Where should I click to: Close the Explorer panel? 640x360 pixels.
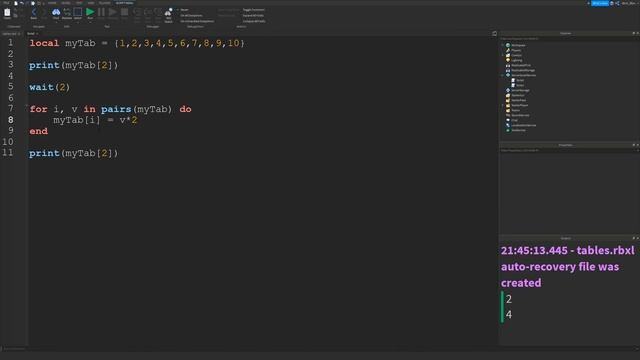tap(638, 33)
